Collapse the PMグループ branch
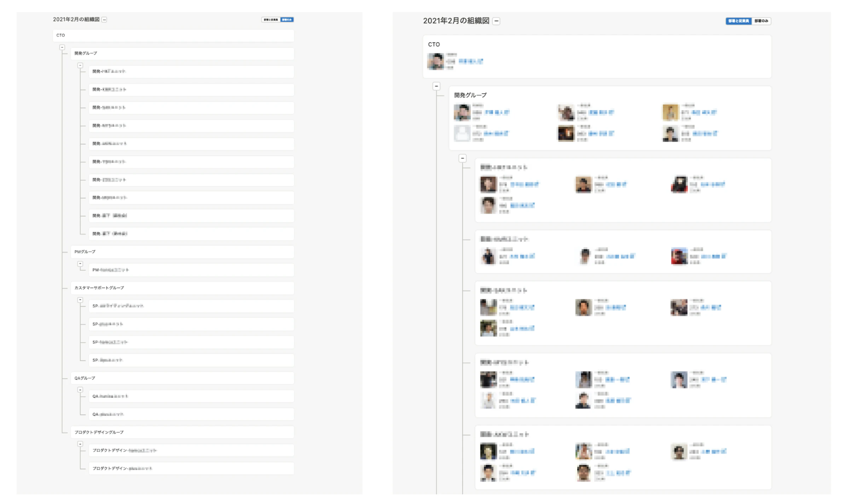Image resolution: width=849 pixels, height=504 pixels. click(x=80, y=264)
